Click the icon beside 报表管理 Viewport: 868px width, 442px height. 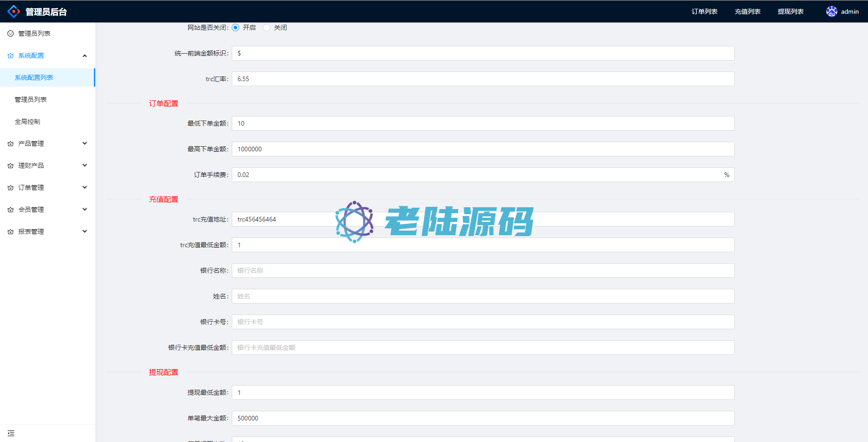pyautogui.click(x=11, y=232)
